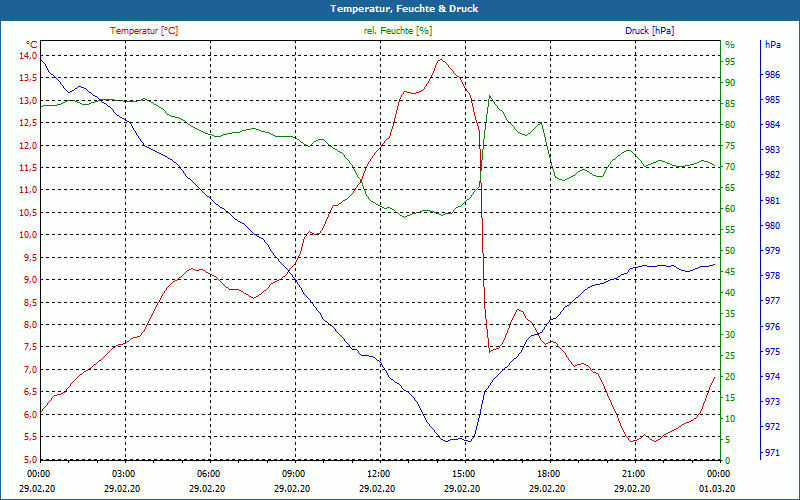This screenshot has width=800, height=500.
Task: Click the "6,0" temperature axis value
Action: pyautogui.click(x=31, y=415)
